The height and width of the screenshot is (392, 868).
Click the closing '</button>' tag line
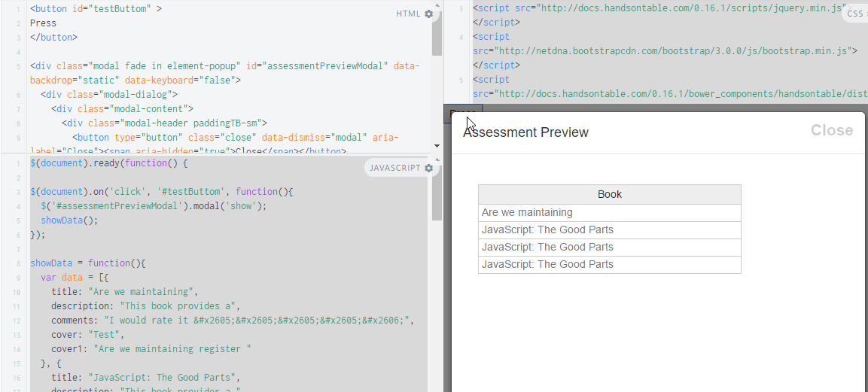tap(53, 38)
